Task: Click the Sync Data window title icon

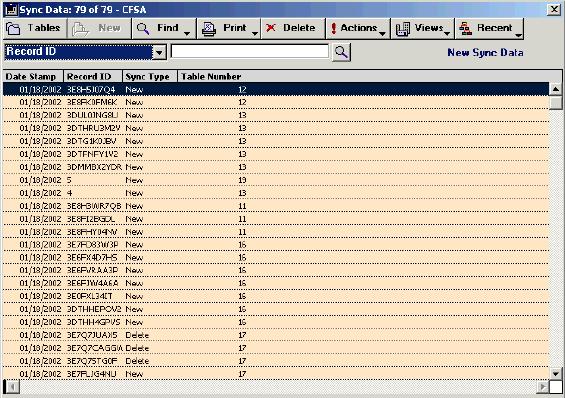Action: click(12, 10)
